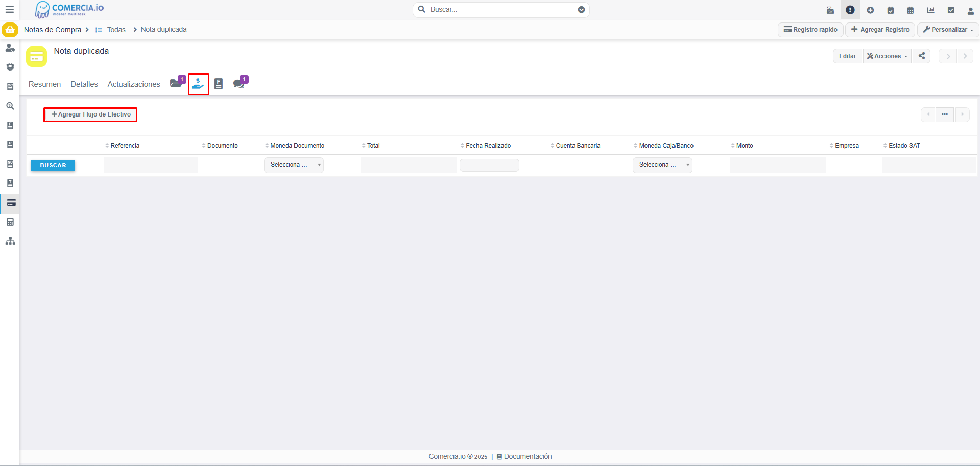Click the Total filter input
The height and width of the screenshot is (466, 980).
pos(409,165)
